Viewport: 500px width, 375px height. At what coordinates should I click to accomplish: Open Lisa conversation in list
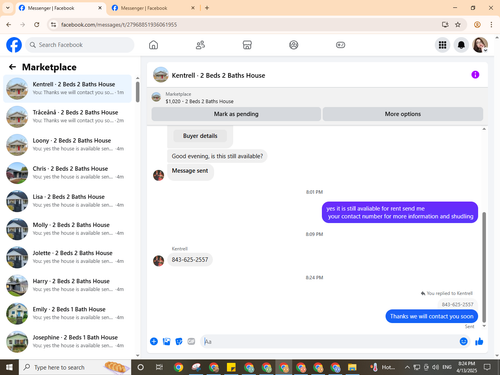[x=67, y=201]
